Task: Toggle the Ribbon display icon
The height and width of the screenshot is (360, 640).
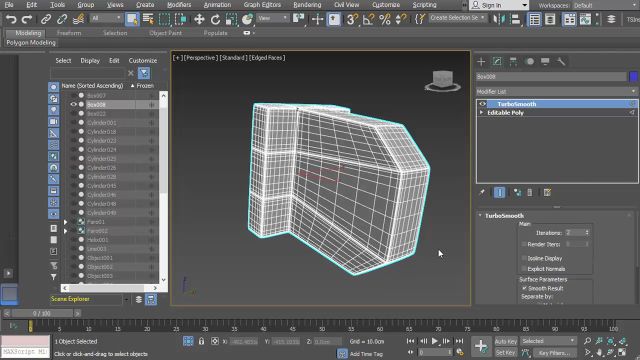Action: pyautogui.click(x=569, y=19)
